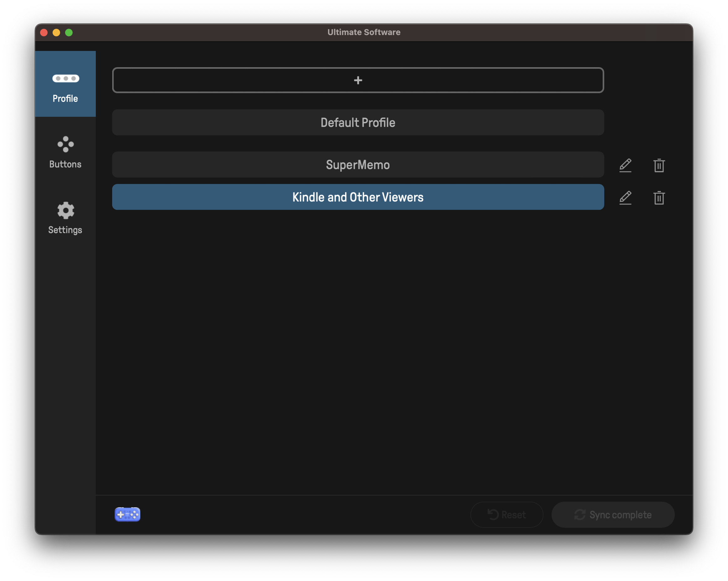Edit the SuperMemo profile with pencil icon
Viewport: 728px width, 581px height.
625,165
